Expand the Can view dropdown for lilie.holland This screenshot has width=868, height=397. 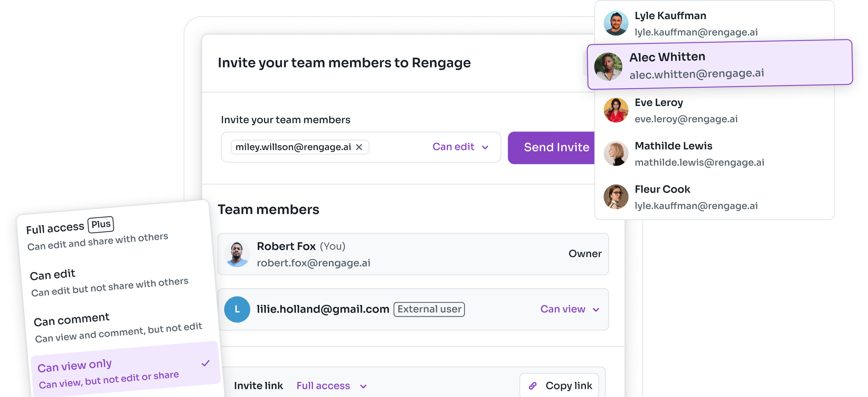[x=569, y=309]
